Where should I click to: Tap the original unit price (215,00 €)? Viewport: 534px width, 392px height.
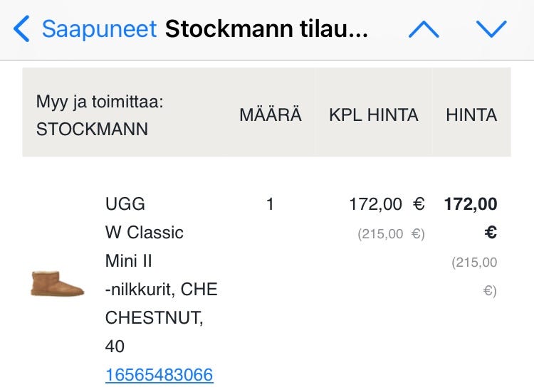pyautogui.click(x=391, y=234)
